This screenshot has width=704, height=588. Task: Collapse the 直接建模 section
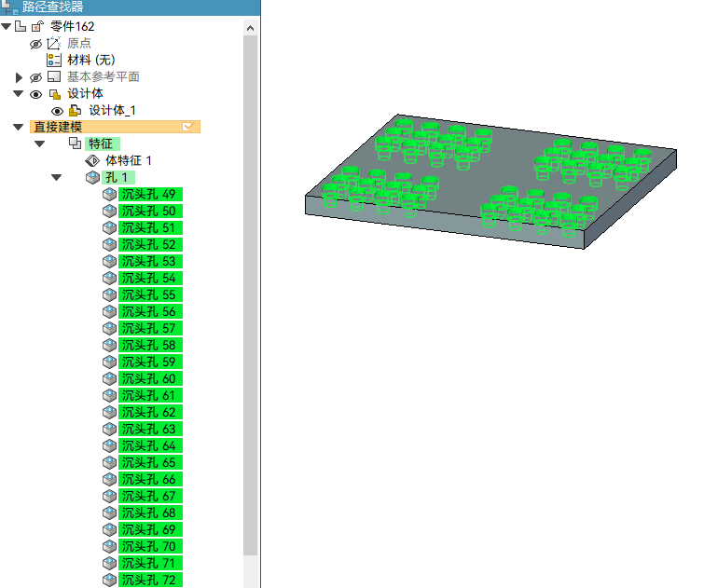[18, 127]
